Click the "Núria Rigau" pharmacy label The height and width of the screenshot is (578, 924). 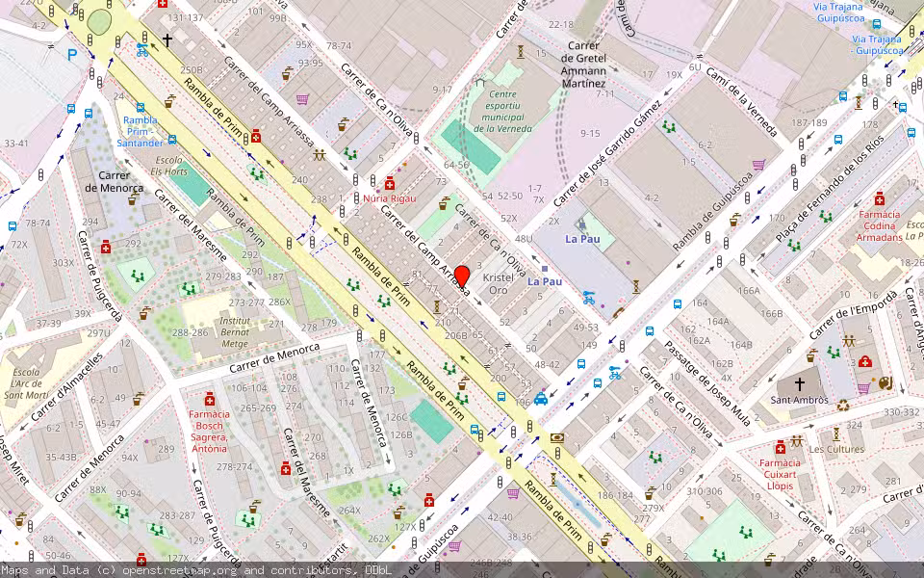pos(390,198)
